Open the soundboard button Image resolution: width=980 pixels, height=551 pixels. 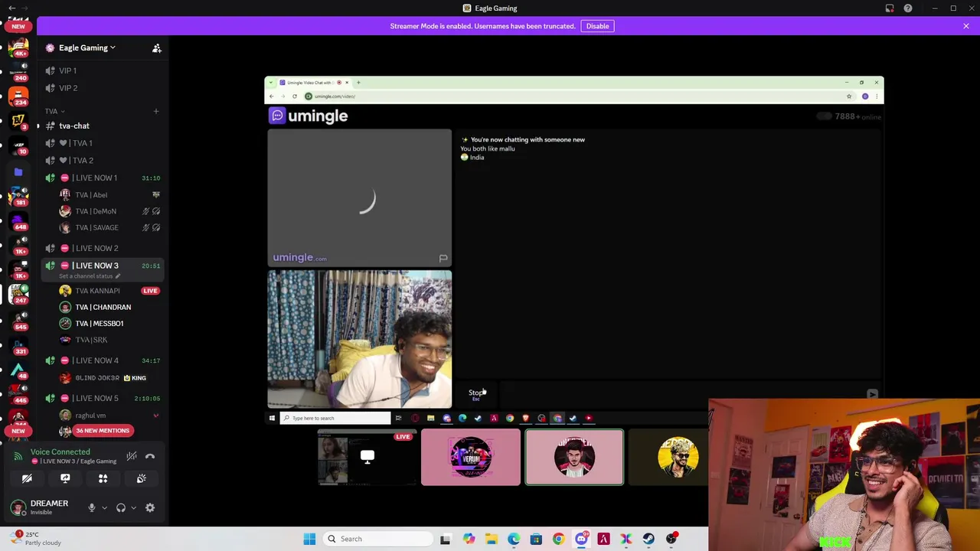[x=141, y=479]
